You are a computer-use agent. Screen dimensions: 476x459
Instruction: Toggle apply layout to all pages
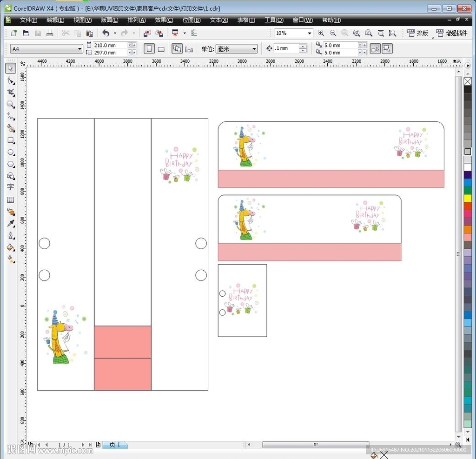[177, 49]
